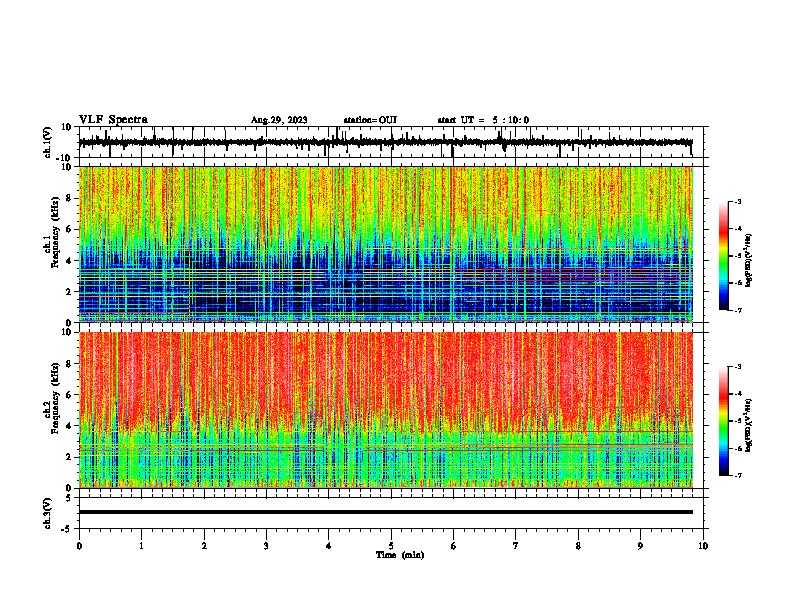
Task: Click the "ch.3(V)" axis label
Action: [x=48, y=513]
